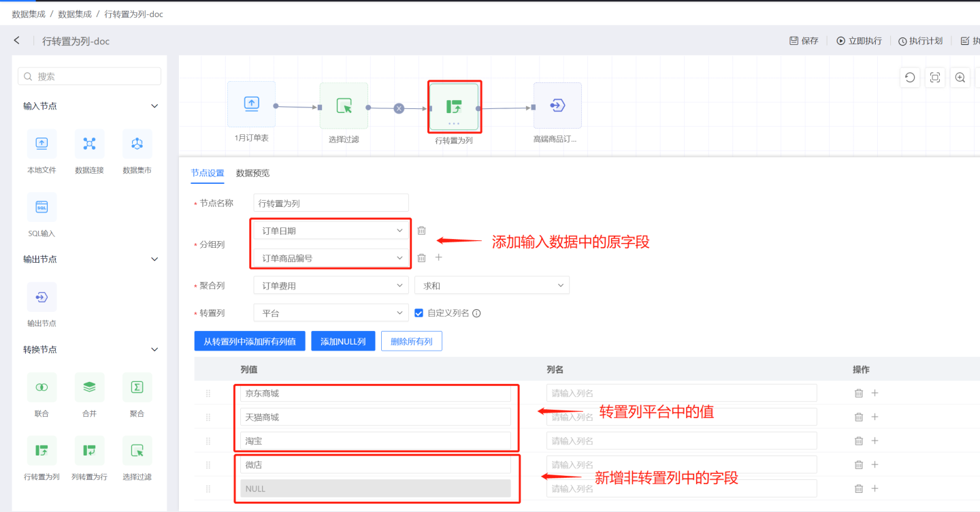The image size is (980, 512).
Task: Click the 从转置列中添加所有列值 button
Action: point(250,341)
